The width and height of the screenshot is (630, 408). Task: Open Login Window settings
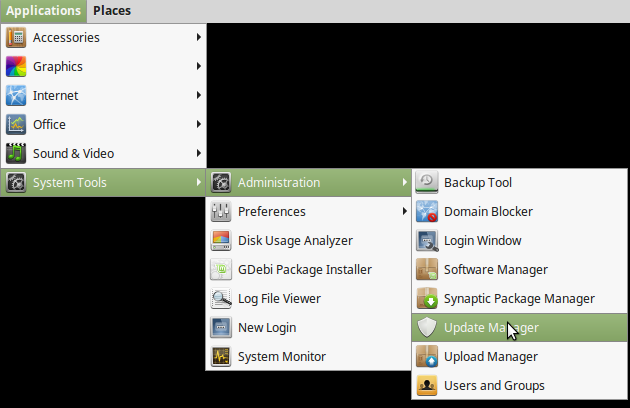pyautogui.click(x=520, y=240)
